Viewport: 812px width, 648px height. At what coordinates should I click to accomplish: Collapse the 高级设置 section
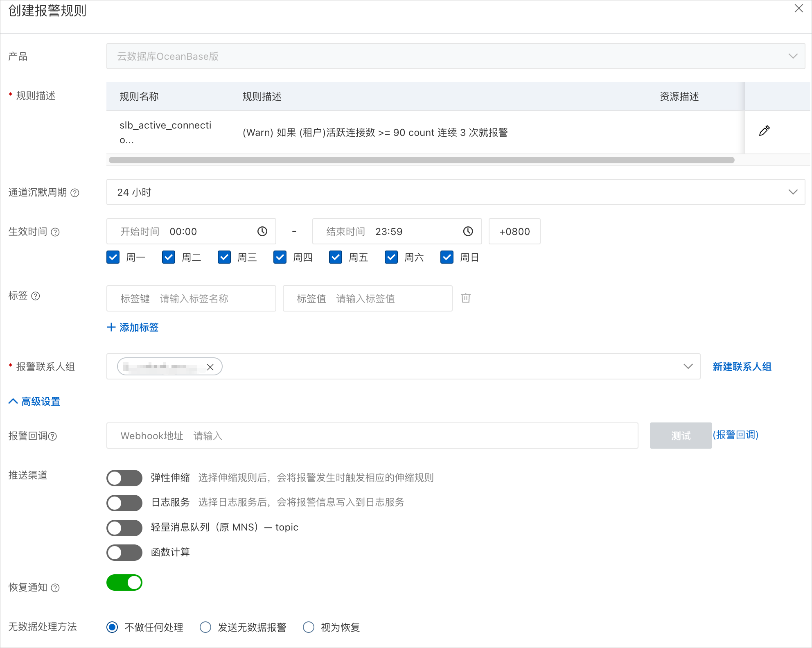pyautogui.click(x=35, y=402)
